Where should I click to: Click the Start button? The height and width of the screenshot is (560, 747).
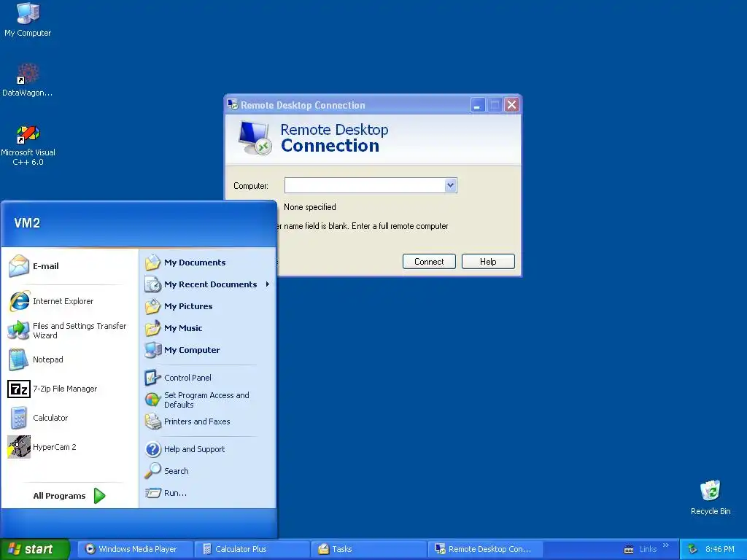(34, 549)
